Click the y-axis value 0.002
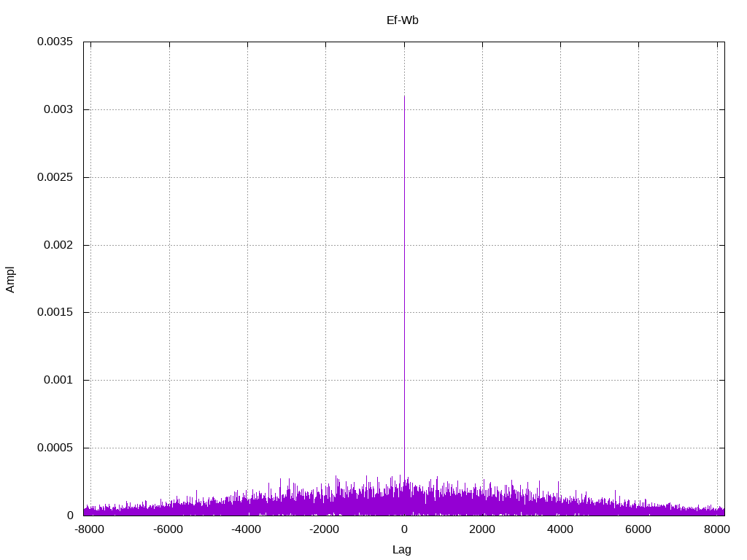Viewport: 747px width, 560px height. (x=58, y=245)
